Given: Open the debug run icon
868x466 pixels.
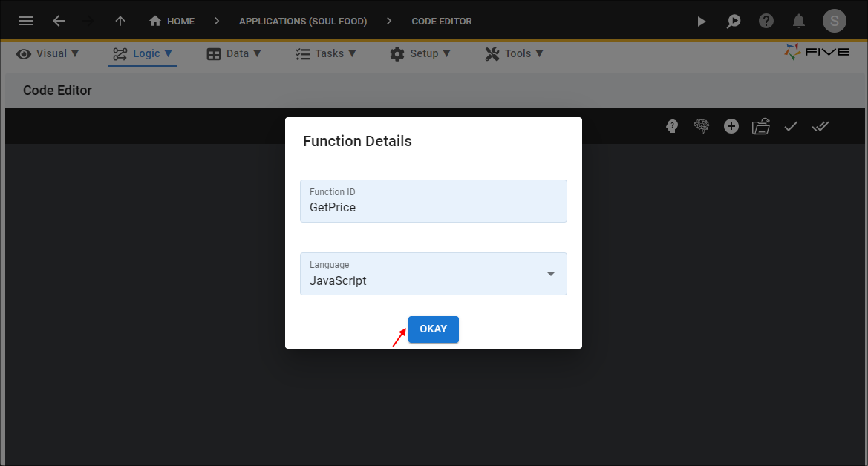Looking at the screenshot, I should (734, 21).
